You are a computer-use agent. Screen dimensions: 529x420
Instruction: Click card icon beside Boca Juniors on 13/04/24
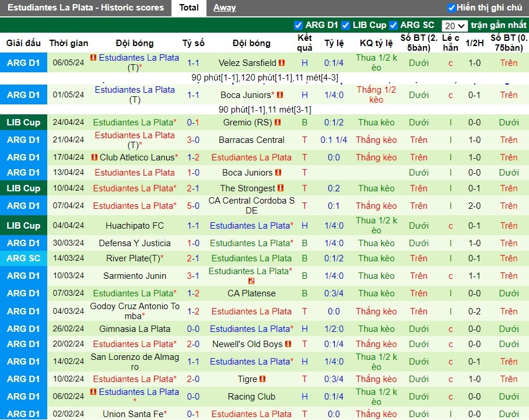click(x=278, y=173)
